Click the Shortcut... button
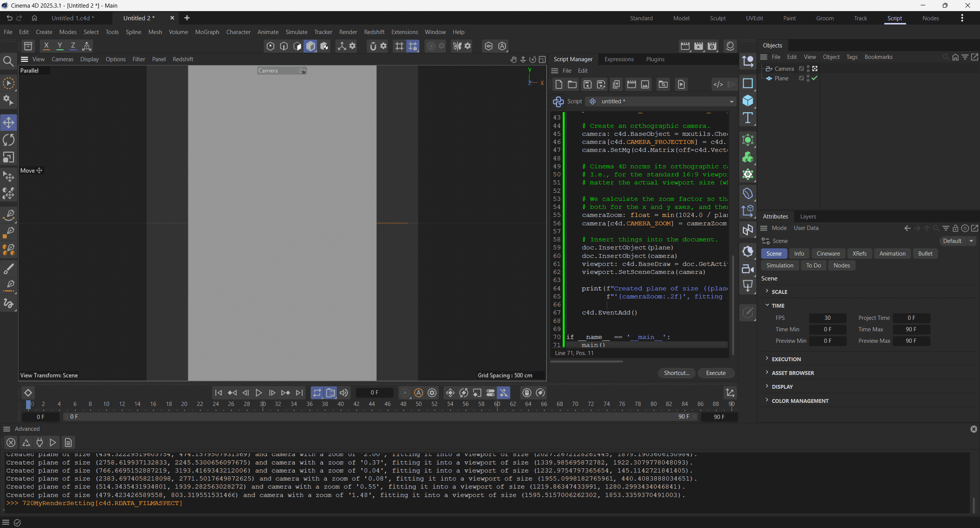 (x=676, y=373)
